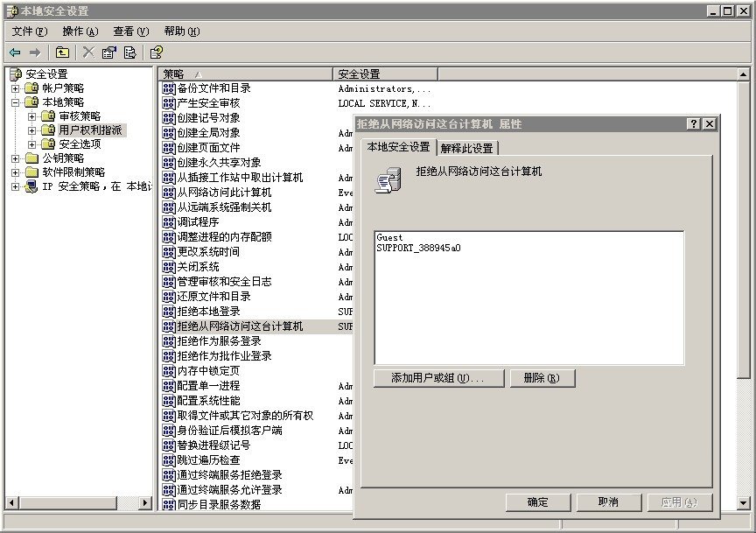Click the delete (X) toolbar icon

(87, 52)
